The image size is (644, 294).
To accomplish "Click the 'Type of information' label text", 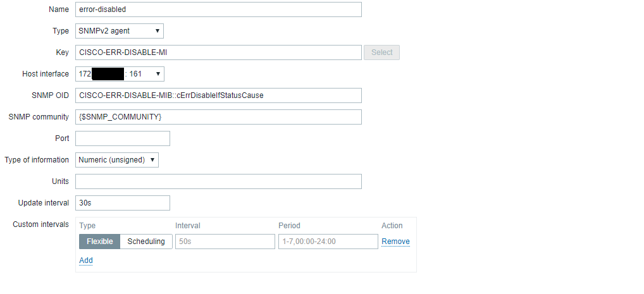I will click(x=37, y=160).
